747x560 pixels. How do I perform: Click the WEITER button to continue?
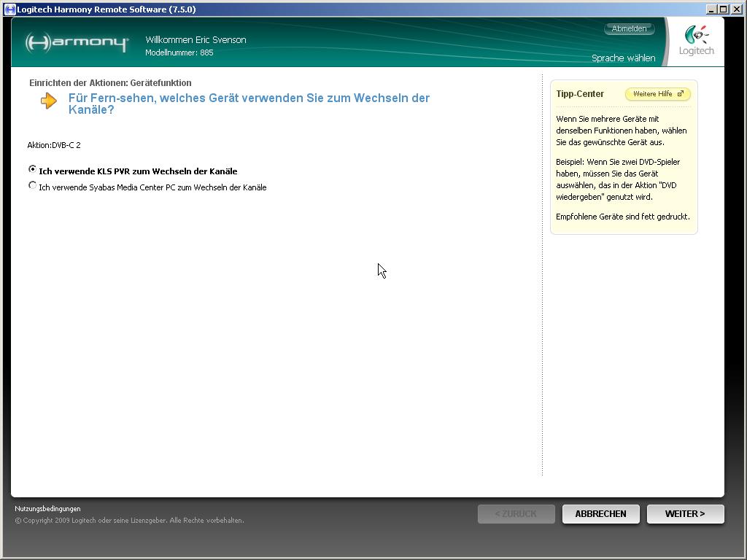[x=685, y=514]
